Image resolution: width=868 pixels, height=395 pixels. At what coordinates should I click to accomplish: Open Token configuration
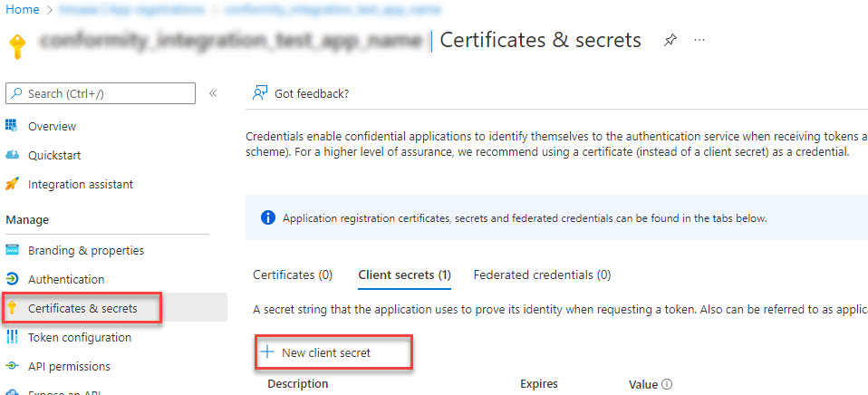(x=79, y=337)
